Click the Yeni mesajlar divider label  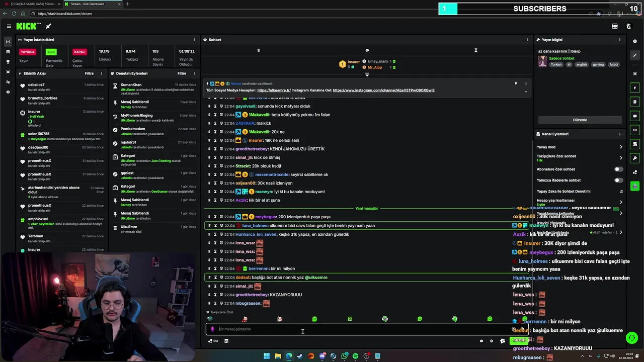pos(366,209)
